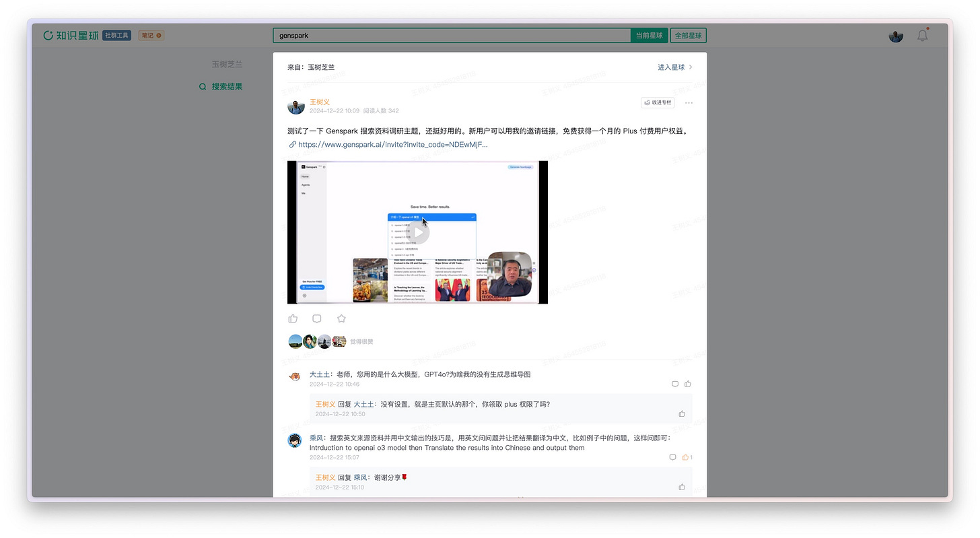The width and height of the screenshot is (980, 538).
Task: Click commenter name 大土土
Action: (x=320, y=374)
